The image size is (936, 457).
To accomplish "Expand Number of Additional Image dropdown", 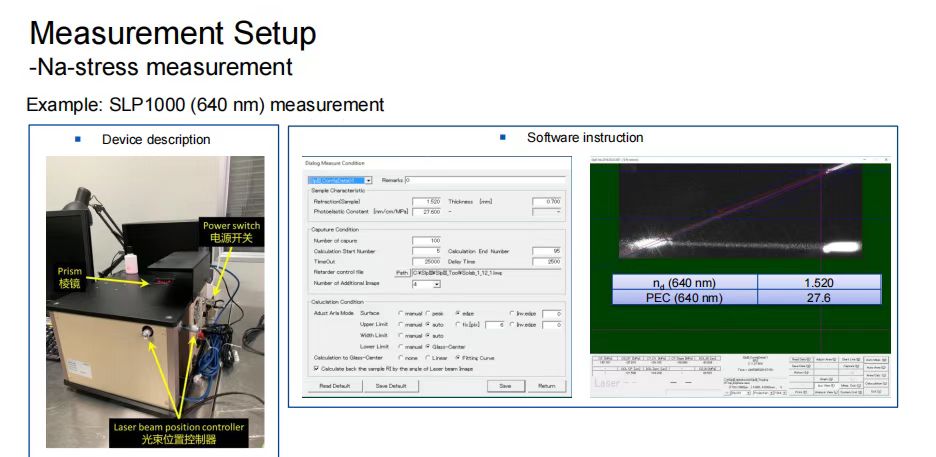I will point(437,284).
